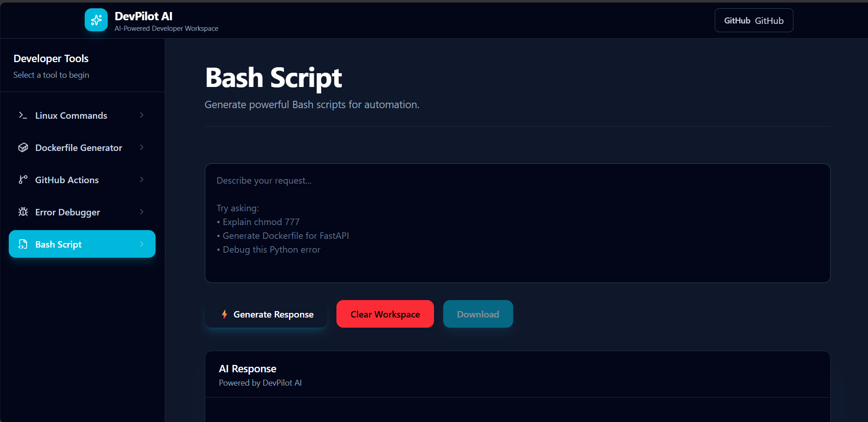Expand the Error Debugger chevron arrow
This screenshot has width=868, height=422.
coord(142,212)
